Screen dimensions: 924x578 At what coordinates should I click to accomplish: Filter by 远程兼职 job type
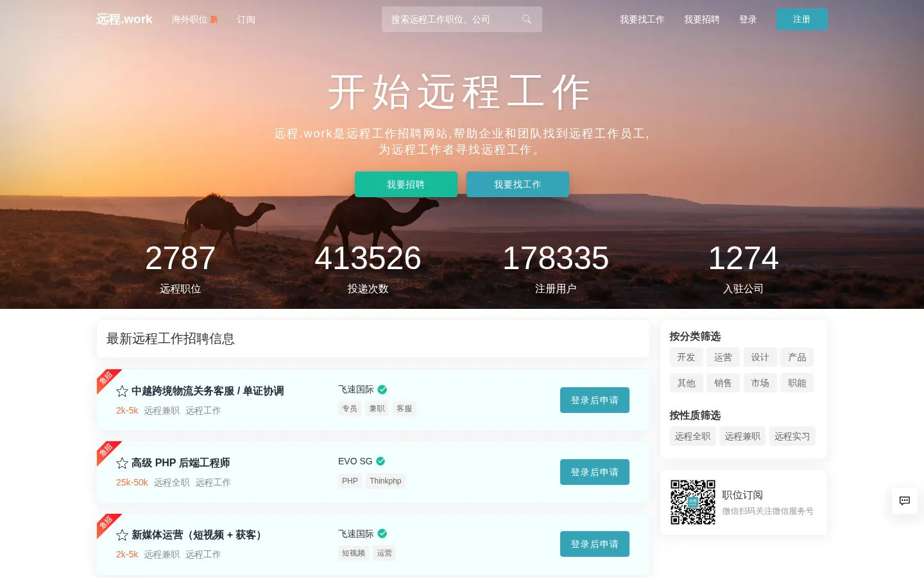[x=742, y=436]
